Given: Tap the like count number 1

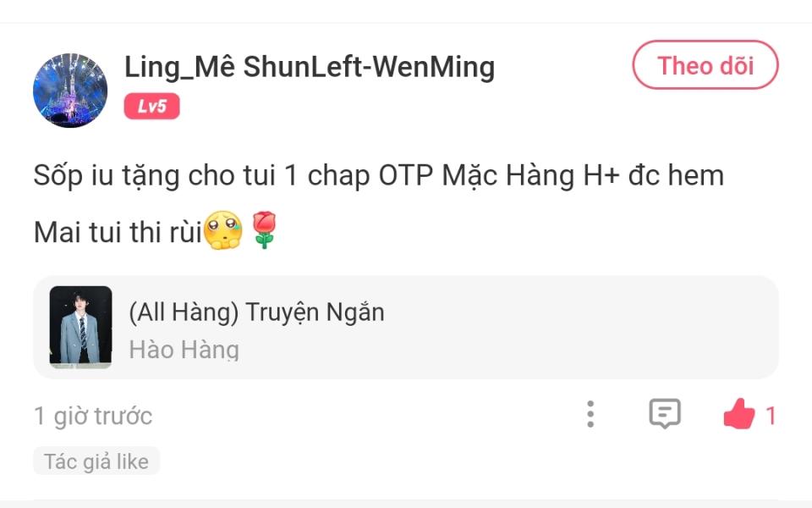Looking at the screenshot, I should click(x=771, y=416).
